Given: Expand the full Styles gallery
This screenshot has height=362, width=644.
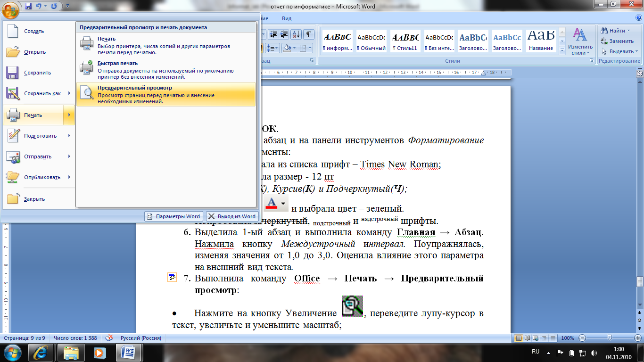Looking at the screenshot, I should point(562,49).
